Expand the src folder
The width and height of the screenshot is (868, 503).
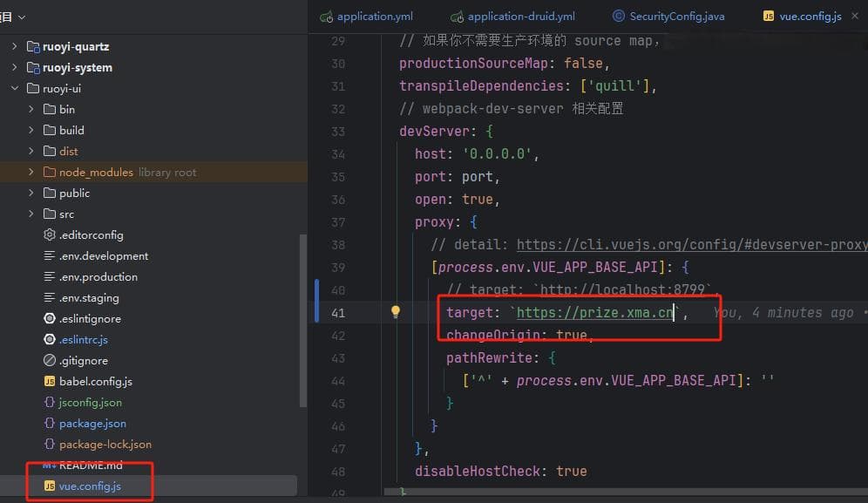(31, 214)
